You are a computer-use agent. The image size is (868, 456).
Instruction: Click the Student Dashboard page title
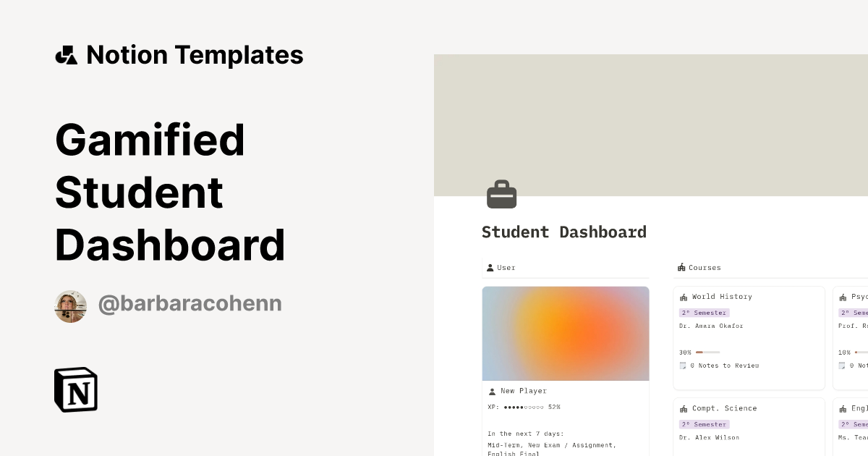click(564, 232)
